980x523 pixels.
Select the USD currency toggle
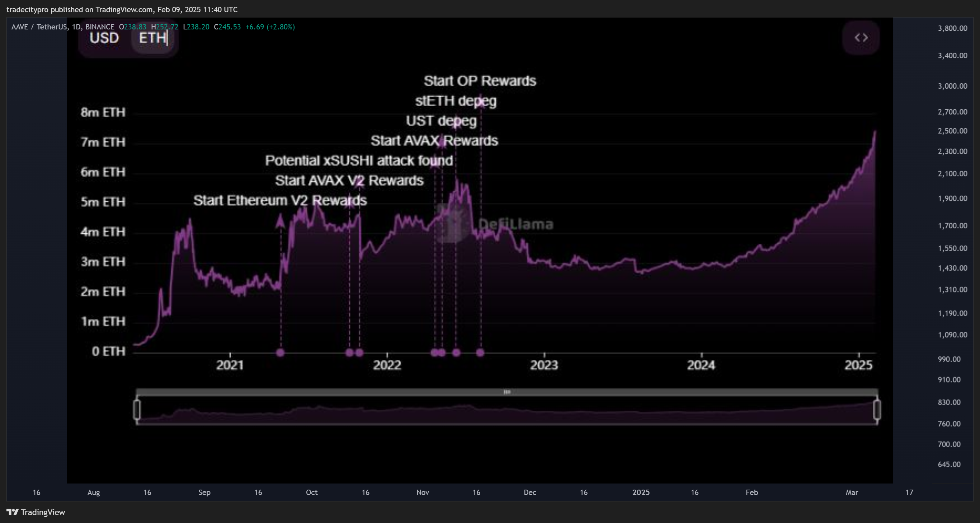point(104,38)
